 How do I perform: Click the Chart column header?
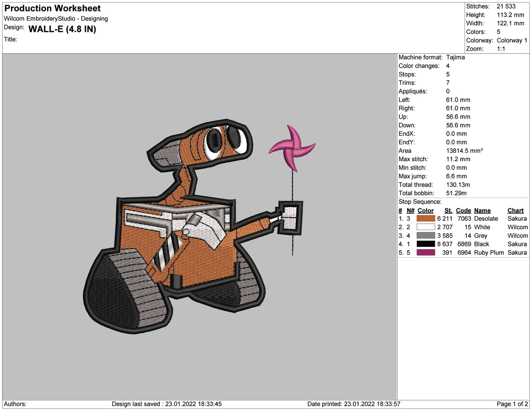pyautogui.click(x=515, y=210)
